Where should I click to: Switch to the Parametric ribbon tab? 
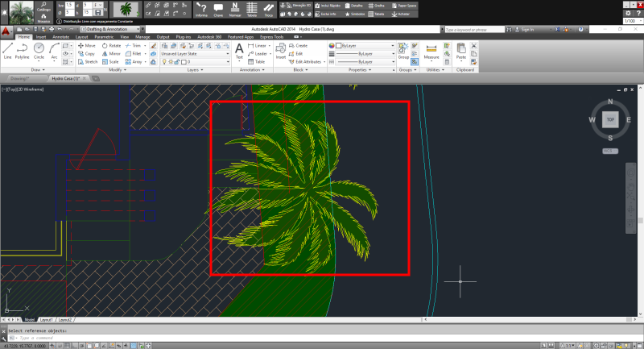pyautogui.click(x=104, y=37)
